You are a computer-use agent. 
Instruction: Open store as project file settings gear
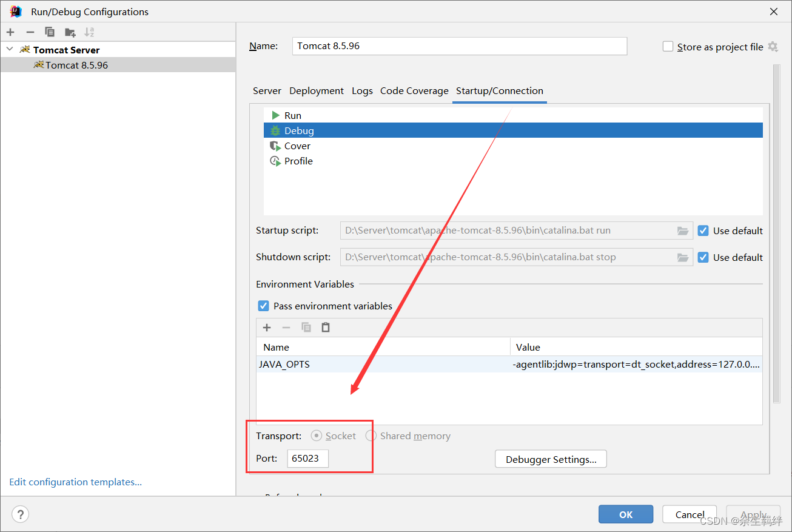click(x=774, y=47)
